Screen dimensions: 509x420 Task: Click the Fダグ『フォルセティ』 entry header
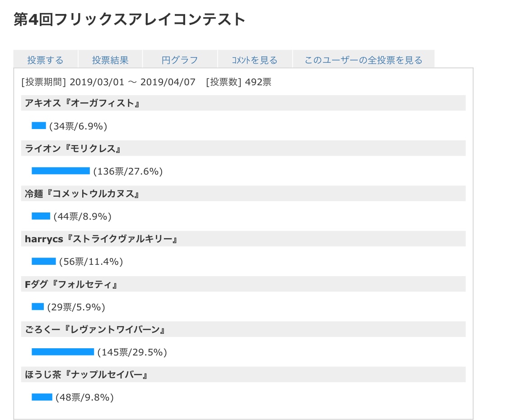tap(71, 284)
